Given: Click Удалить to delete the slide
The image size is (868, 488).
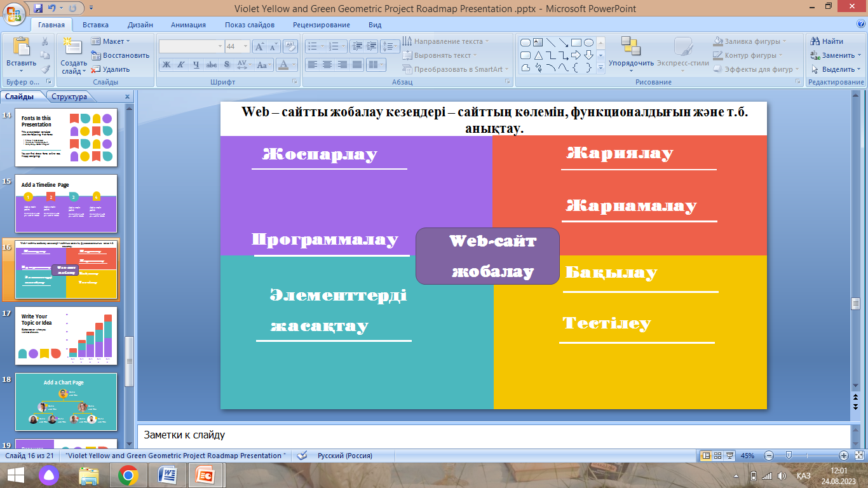Looking at the screenshot, I should tap(111, 69).
